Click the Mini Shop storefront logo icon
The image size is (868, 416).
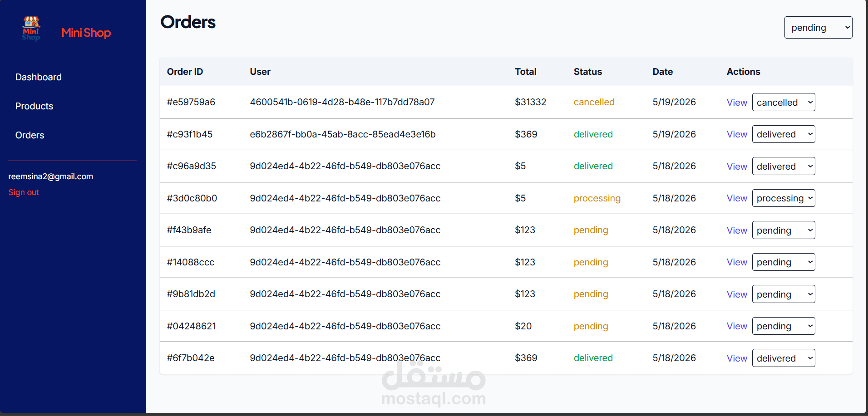click(31, 28)
